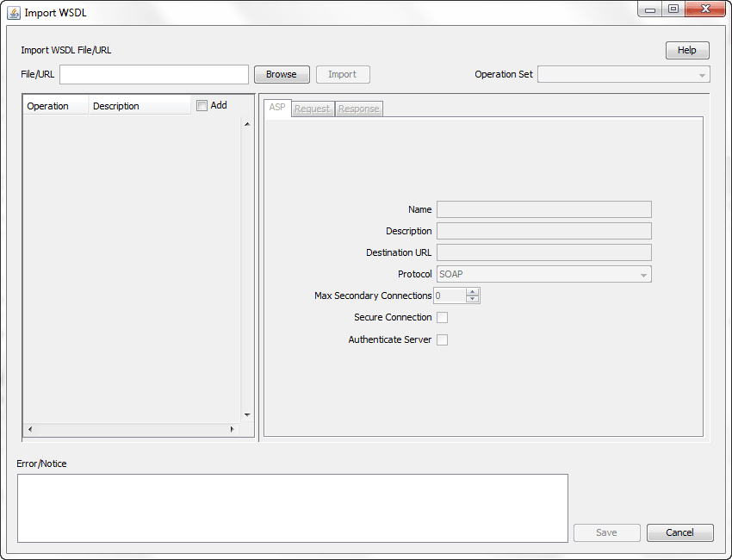Decrease Max Secondary Connections with down arrow

pyautogui.click(x=473, y=299)
